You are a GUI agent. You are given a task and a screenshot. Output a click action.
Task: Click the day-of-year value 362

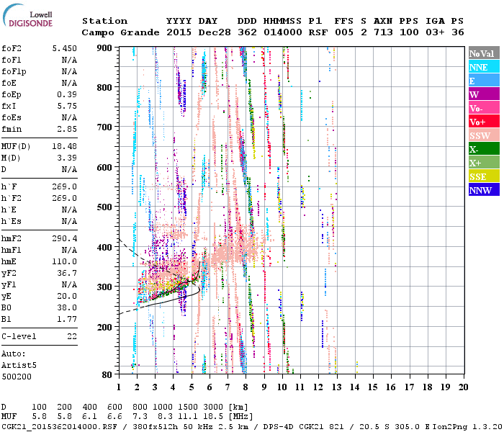click(x=247, y=32)
